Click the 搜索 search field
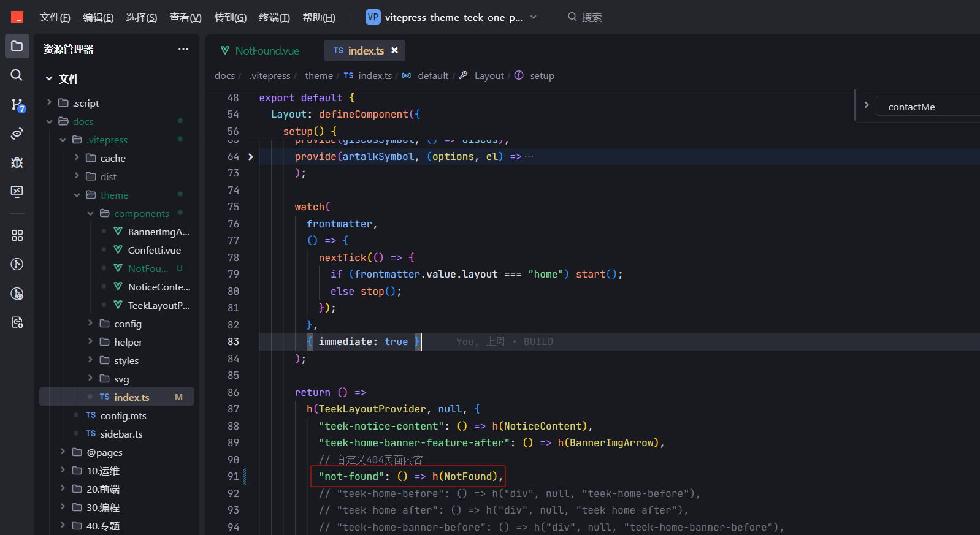The height and width of the screenshot is (535, 980). (591, 17)
